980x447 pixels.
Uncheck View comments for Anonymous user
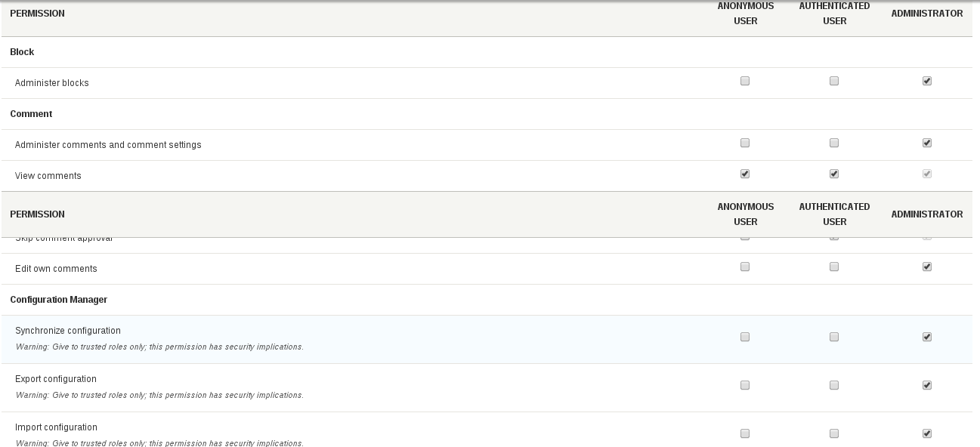coord(745,173)
